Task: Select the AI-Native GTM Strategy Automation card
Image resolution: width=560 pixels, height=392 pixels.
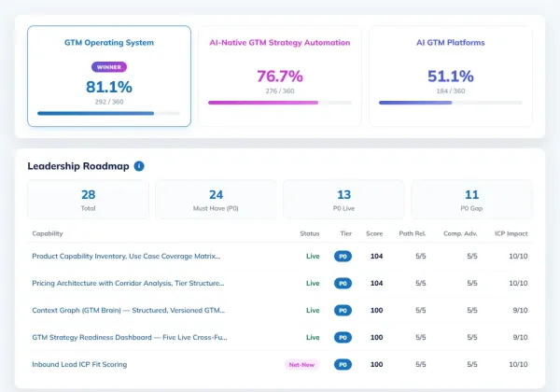Action: click(x=280, y=76)
